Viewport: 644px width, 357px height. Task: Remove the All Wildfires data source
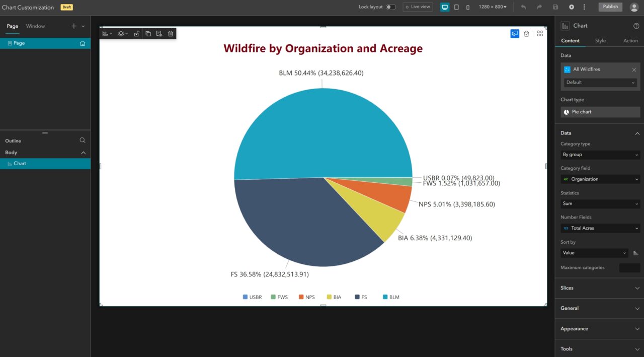634,69
